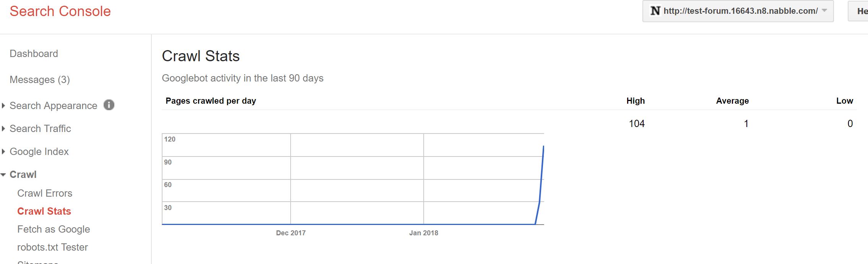Image resolution: width=868 pixels, height=264 pixels.
Task: Expand the Google Index section arrow
Action: click(x=3, y=152)
